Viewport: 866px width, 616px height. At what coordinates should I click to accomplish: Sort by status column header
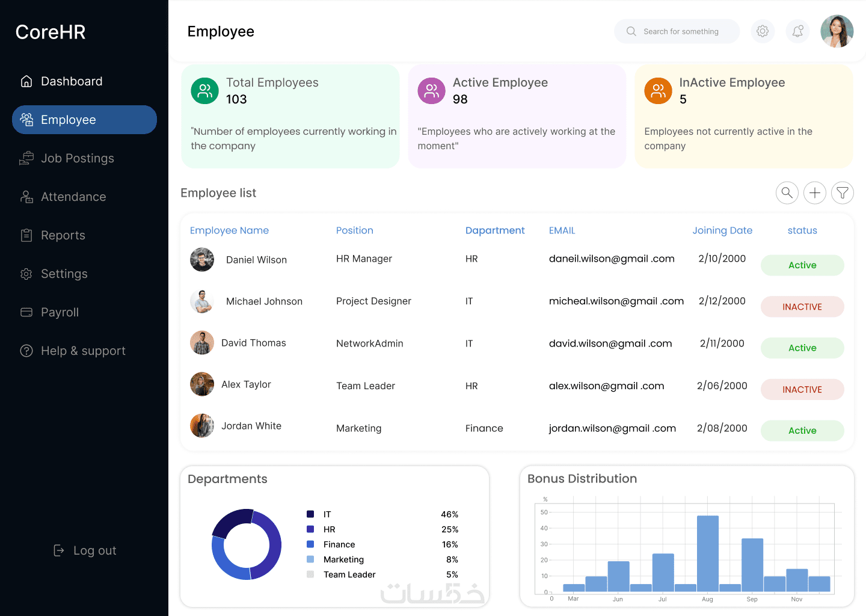tap(802, 230)
